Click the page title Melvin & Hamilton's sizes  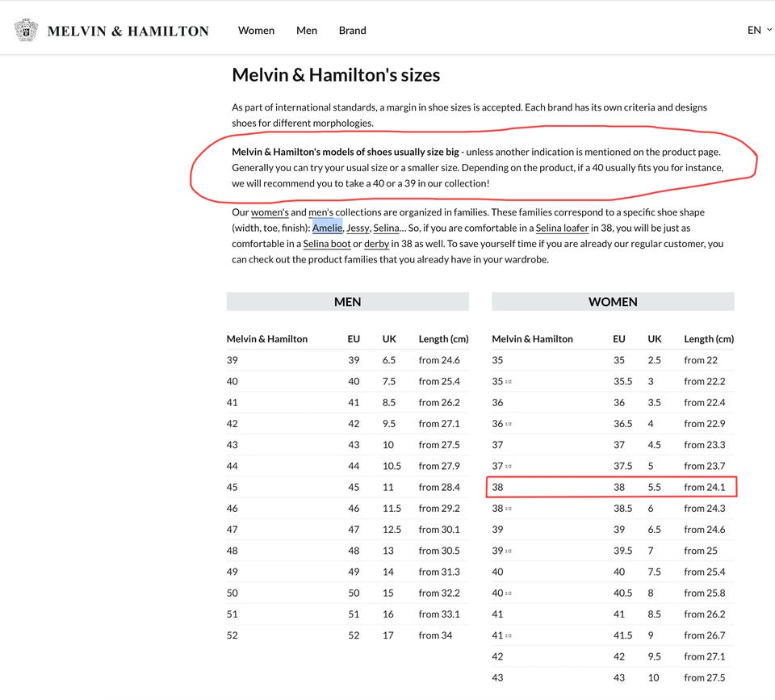point(336,75)
